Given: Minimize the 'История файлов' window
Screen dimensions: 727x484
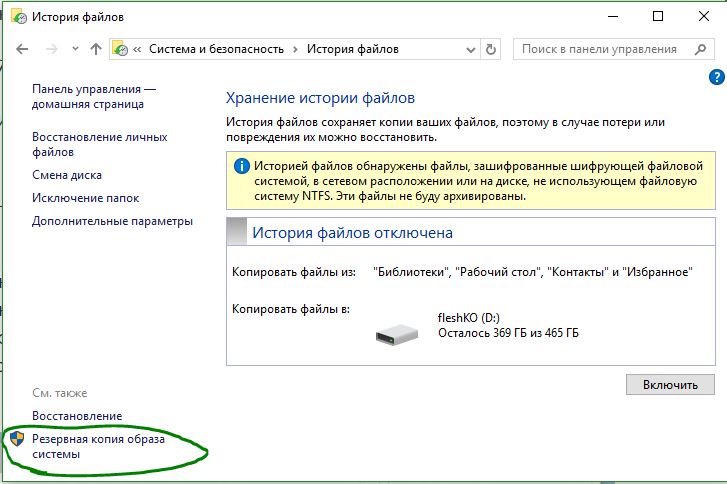Looking at the screenshot, I should pyautogui.click(x=613, y=16).
